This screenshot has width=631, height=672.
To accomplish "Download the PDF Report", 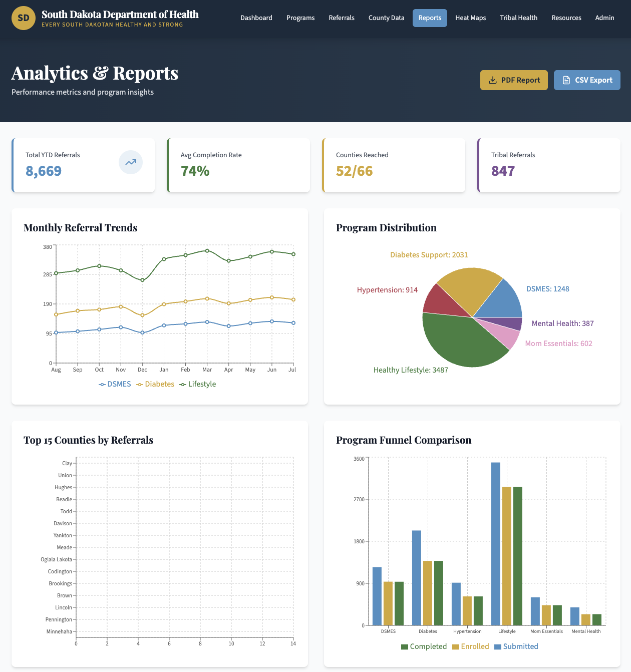I will [x=514, y=80].
